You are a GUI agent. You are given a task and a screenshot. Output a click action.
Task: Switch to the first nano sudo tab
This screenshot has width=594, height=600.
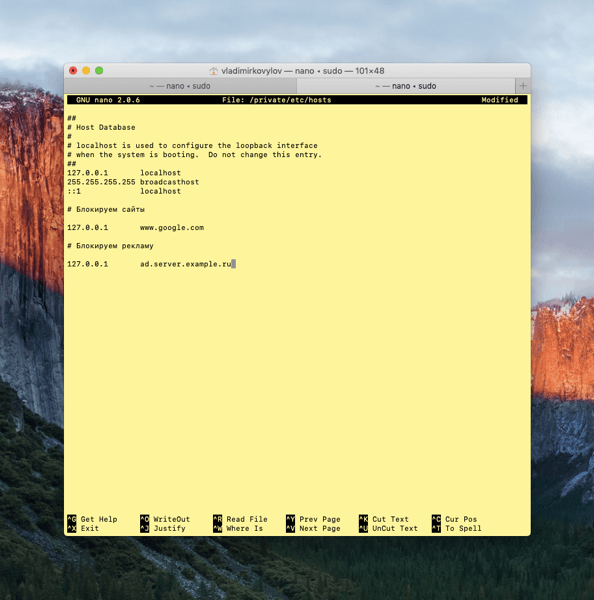click(x=180, y=86)
